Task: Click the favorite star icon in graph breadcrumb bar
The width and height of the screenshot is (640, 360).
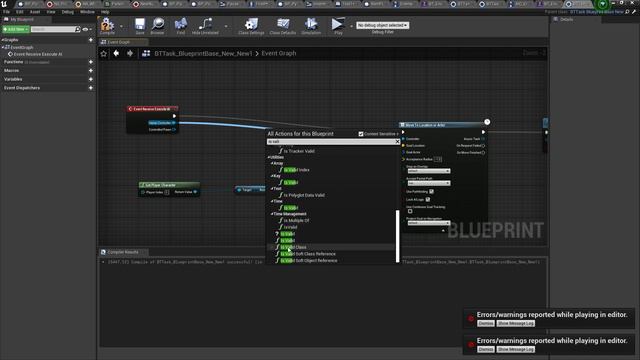Action: pyautogui.click(x=104, y=53)
